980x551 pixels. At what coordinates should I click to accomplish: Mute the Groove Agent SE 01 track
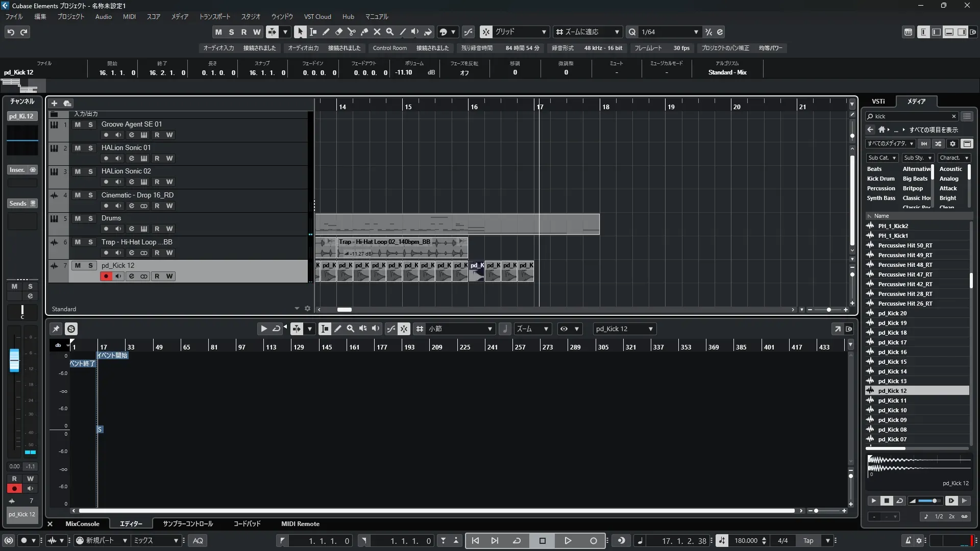78,124
